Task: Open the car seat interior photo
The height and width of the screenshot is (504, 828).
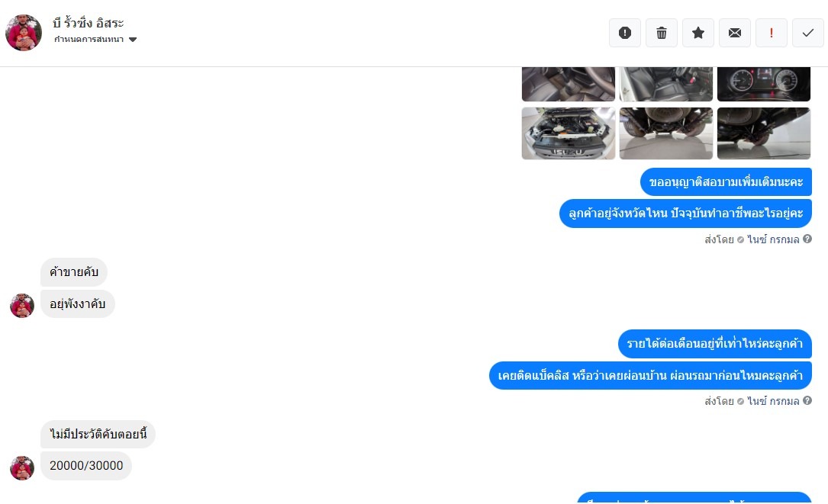Action: point(666,84)
